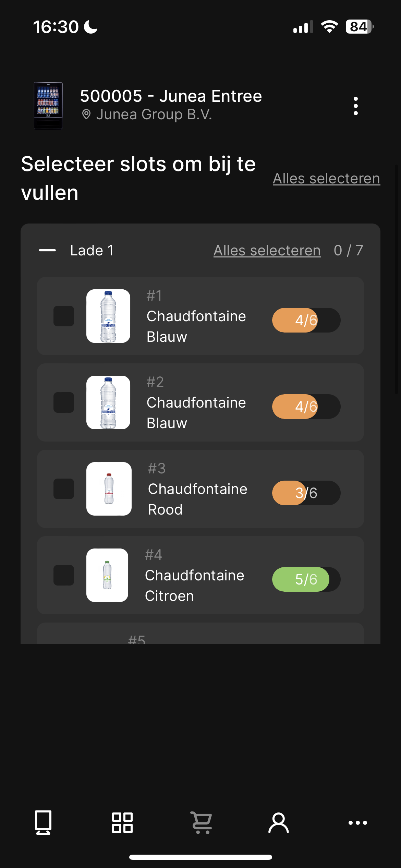
Task: Check the checkbox for slot #1 Chaudfontaine Blauw
Action: pos(64,316)
